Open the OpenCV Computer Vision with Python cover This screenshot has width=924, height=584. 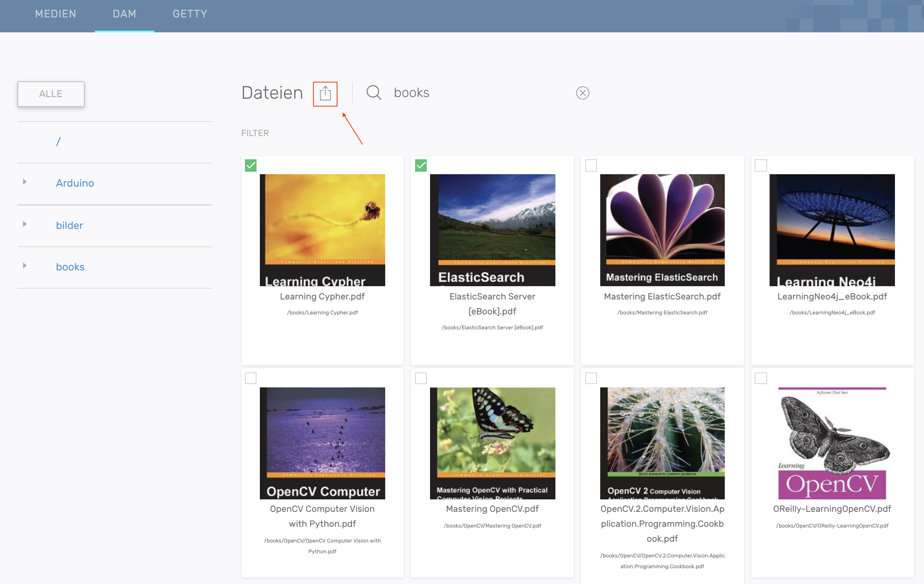(322, 443)
